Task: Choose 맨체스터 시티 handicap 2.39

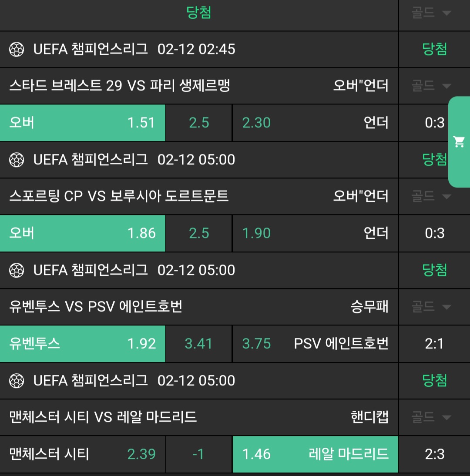Action: (83, 454)
